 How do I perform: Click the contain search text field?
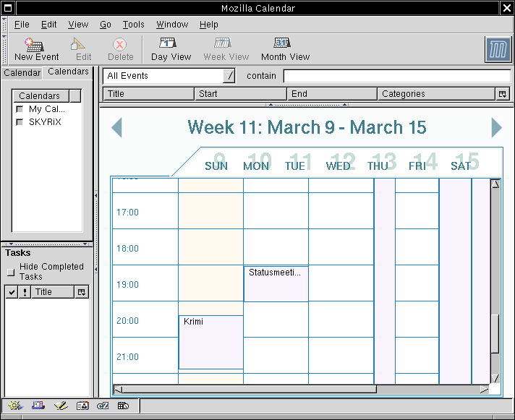pyautogui.click(x=397, y=76)
